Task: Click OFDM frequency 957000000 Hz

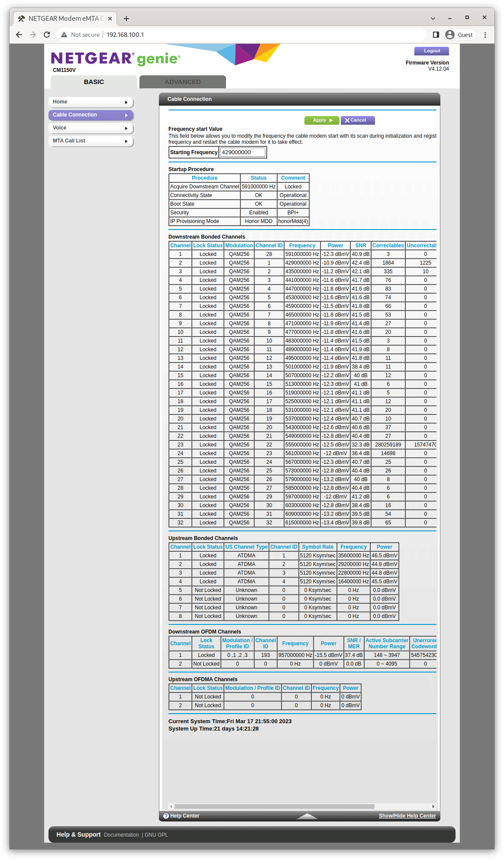Action: (x=295, y=655)
